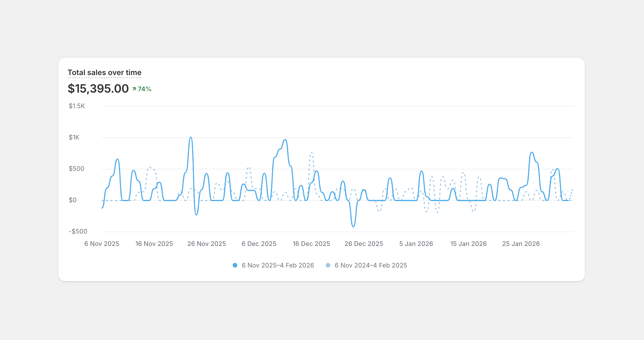This screenshot has width=644, height=340.
Task: Click the 26 Nov 2025 axis label
Action: pyautogui.click(x=207, y=244)
